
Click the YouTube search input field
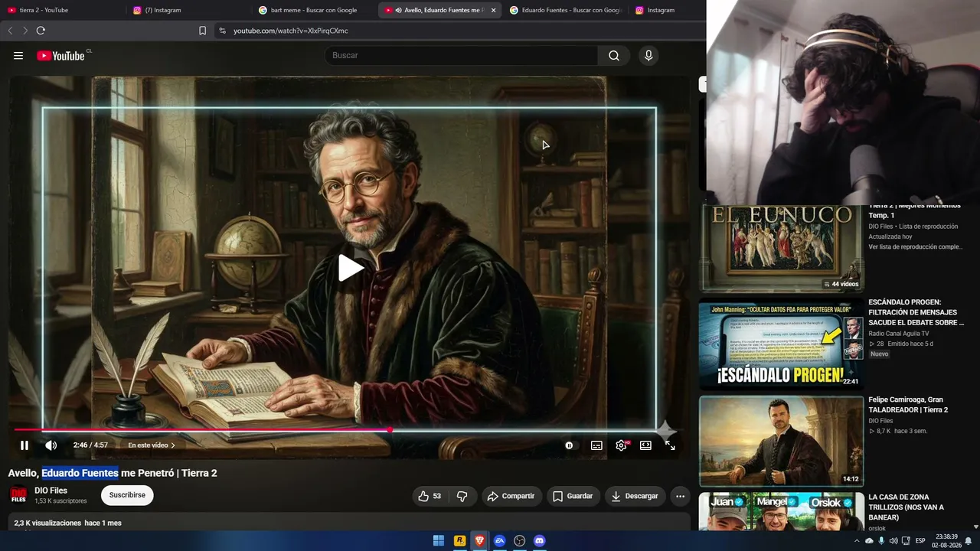tap(461, 56)
